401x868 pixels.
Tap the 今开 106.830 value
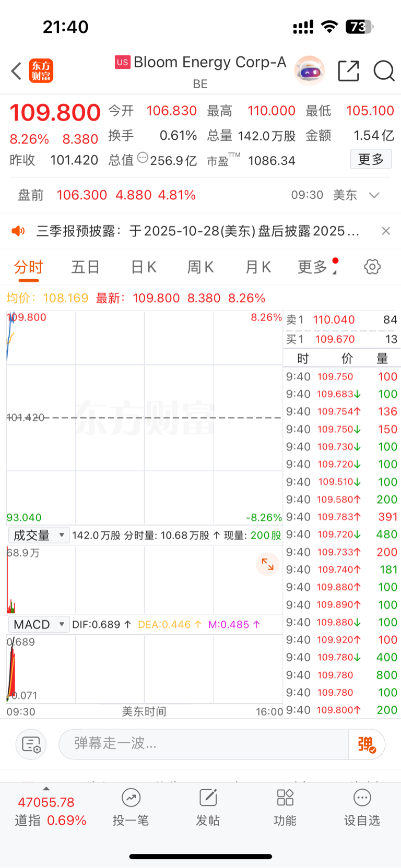[171, 111]
